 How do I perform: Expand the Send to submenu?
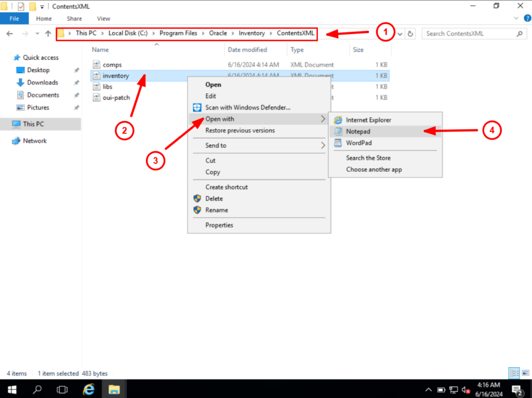pyautogui.click(x=259, y=145)
